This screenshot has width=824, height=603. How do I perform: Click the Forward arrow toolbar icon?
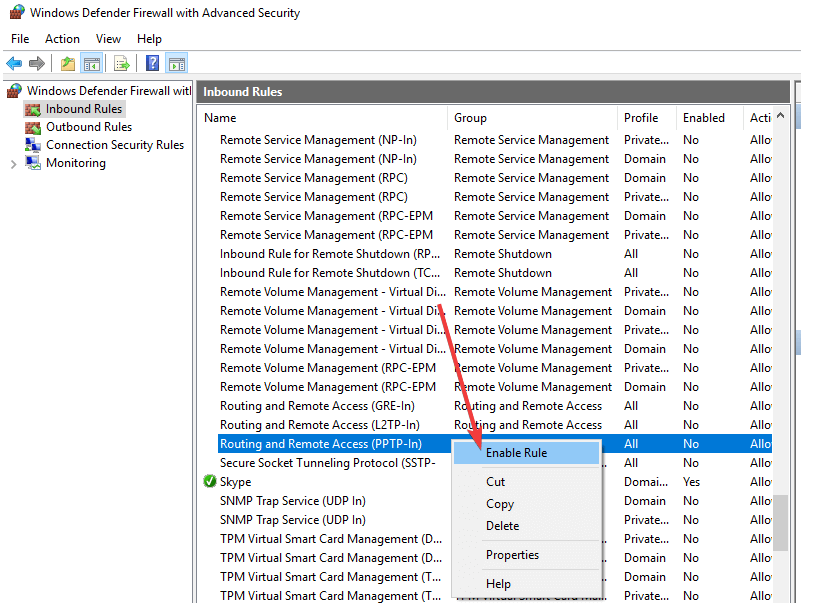pos(37,64)
